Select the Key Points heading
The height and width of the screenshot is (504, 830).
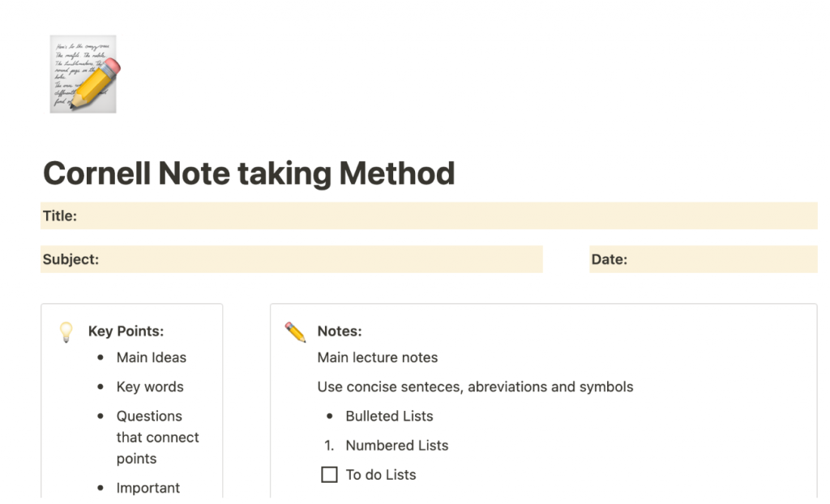pos(126,331)
